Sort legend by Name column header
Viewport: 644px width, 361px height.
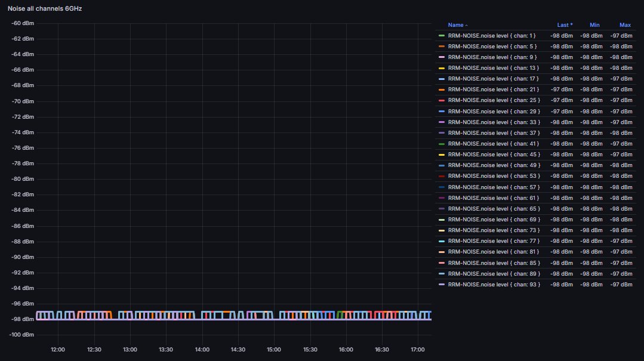tap(458, 25)
